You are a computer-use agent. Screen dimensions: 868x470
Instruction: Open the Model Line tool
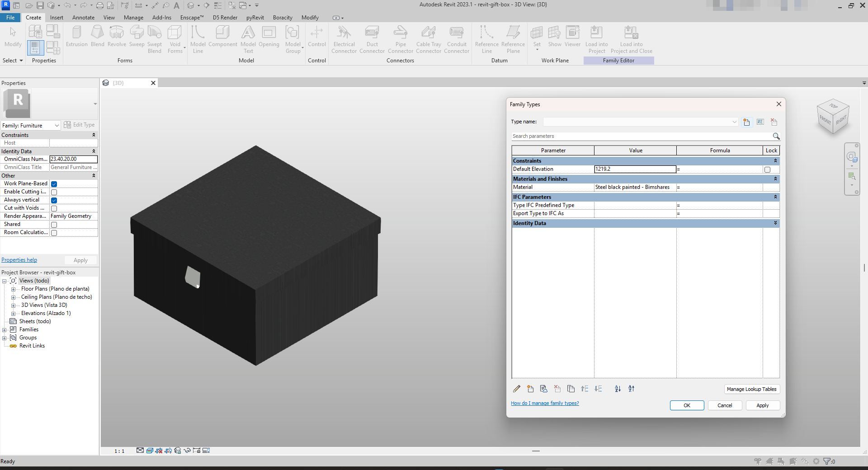[x=198, y=40]
